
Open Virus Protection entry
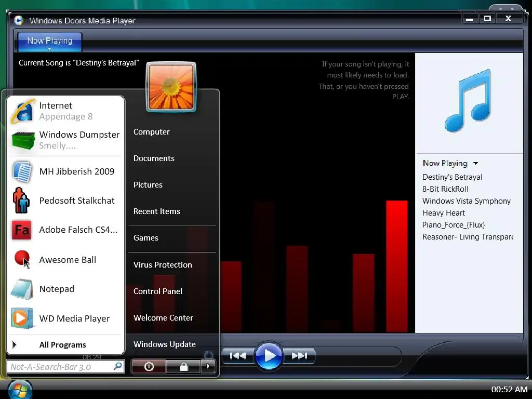click(x=163, y=264)
